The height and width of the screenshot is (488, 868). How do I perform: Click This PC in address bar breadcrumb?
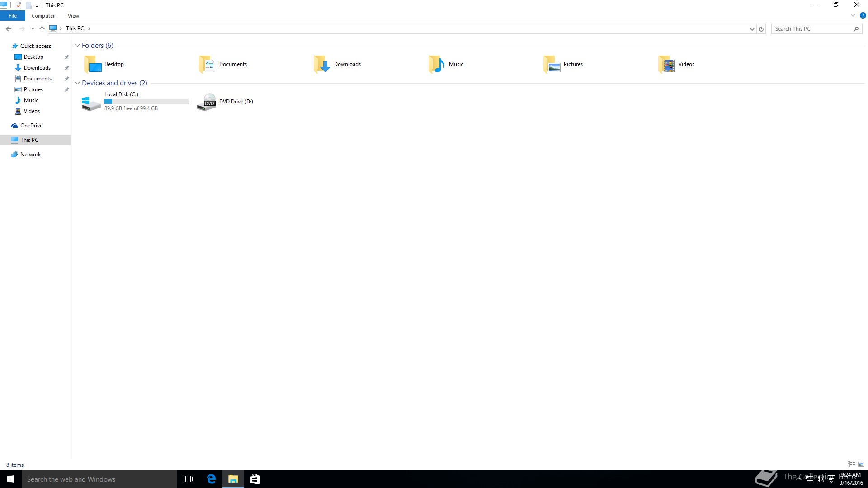[x=75, y=28]
